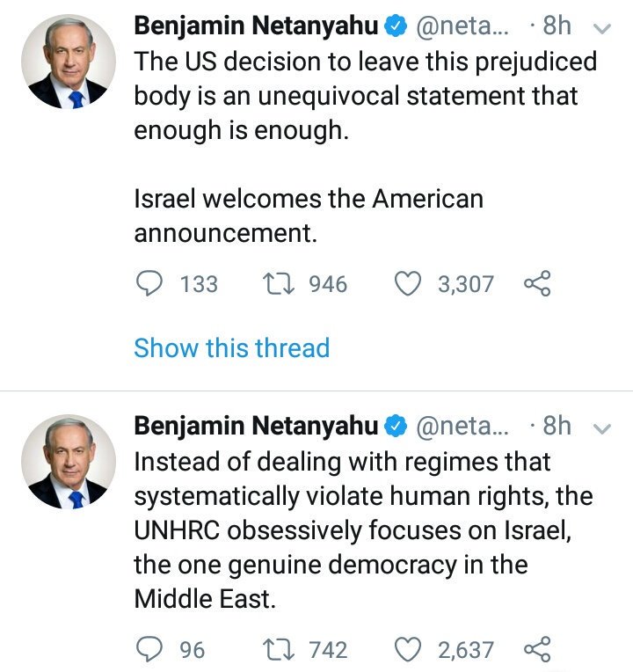Reply to the UNHRC tweet
633x672 pixels.
click(151, 650)
